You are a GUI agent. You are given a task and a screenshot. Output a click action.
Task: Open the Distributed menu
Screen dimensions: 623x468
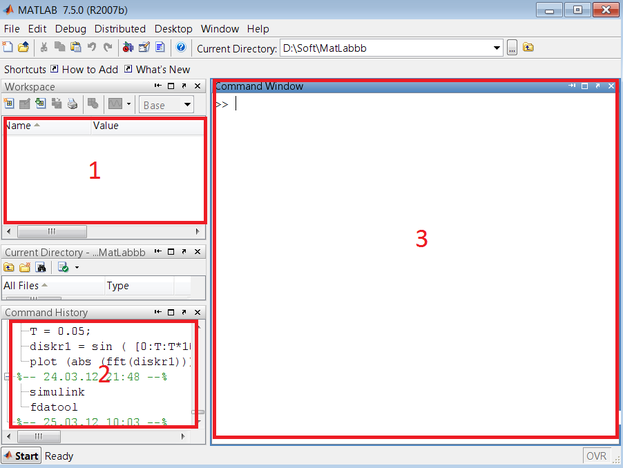(x=120, y=29)
